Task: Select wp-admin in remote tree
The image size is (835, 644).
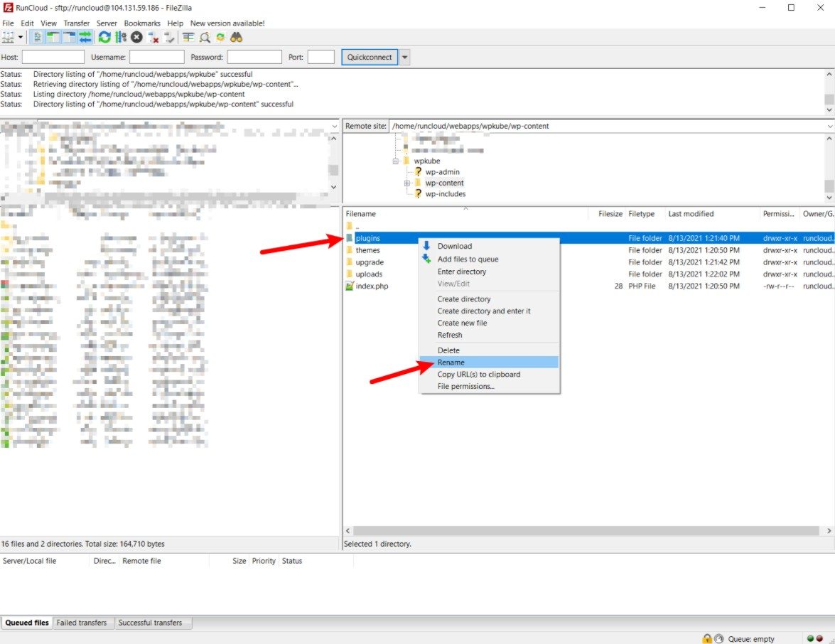Action: [x=442, y=172]
